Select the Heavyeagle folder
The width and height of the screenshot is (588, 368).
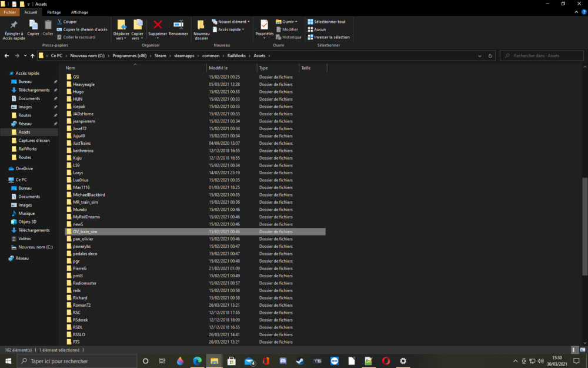[83, 84]
